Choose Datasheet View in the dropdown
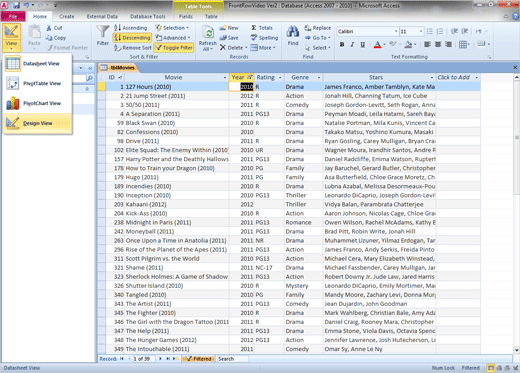Viewport: 520px width, 373px height. tap(37, 63)
